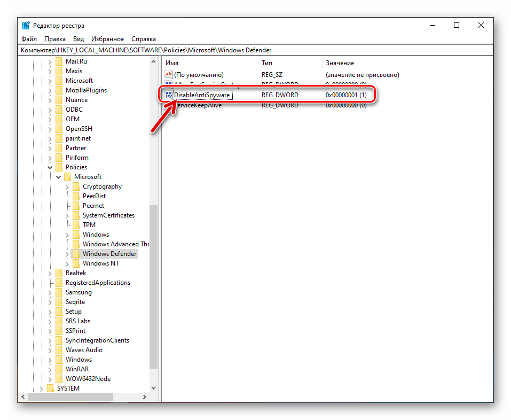Screen dimensions: 511x420
Task: Sort values by the Значение column header
Action: click(x=399, y=63)
